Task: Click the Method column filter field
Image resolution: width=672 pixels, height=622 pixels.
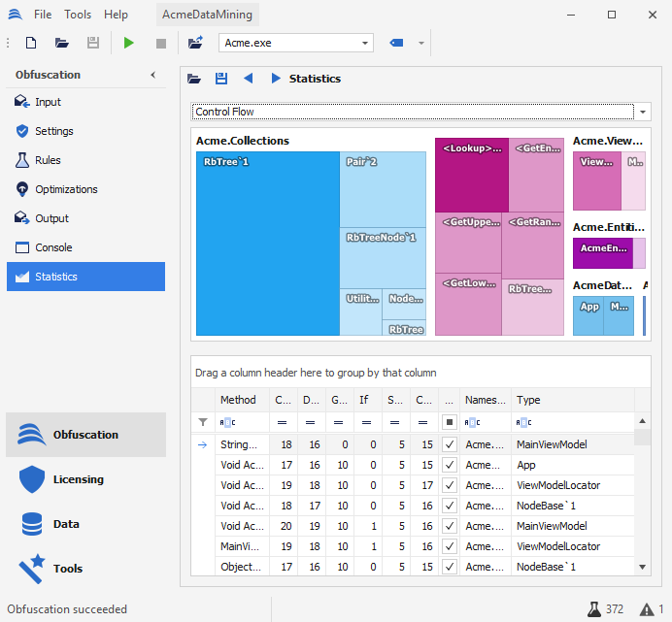Action: [x=238, y=422]
